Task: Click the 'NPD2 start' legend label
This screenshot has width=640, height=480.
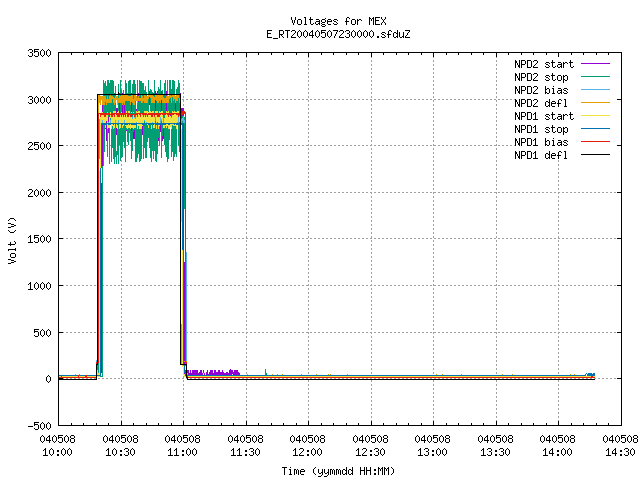Action: (544, 64)
